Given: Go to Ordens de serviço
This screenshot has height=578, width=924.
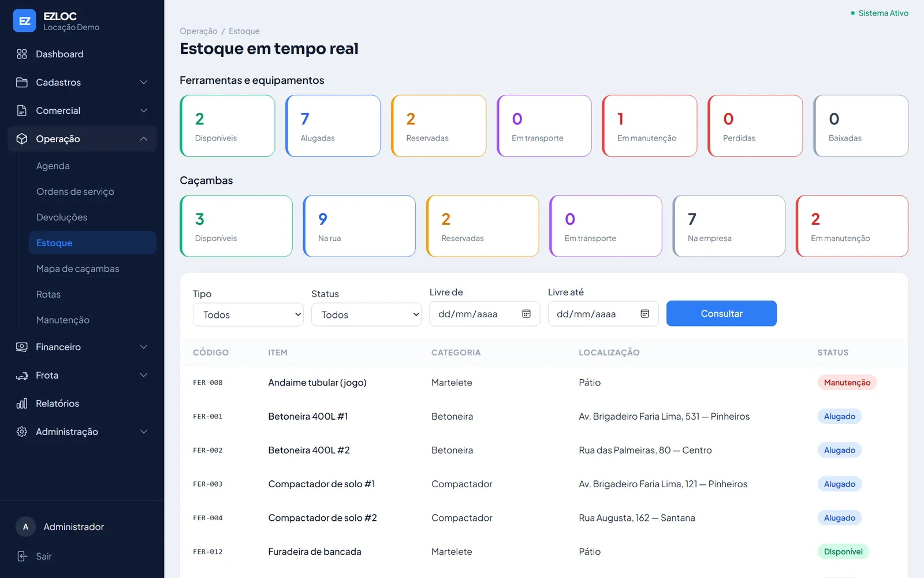Looking at the screenshot, I should (92, 191).
